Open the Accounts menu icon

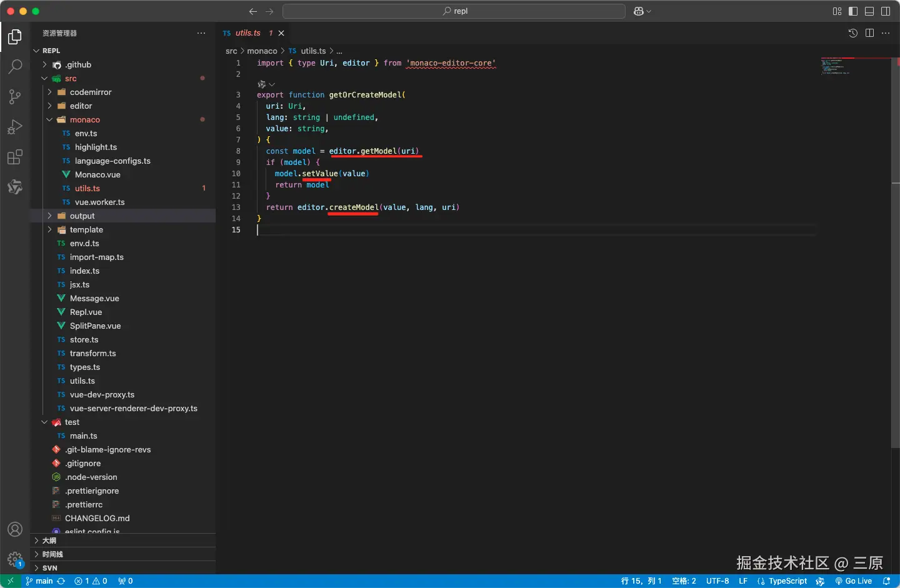pyautogui.click(x=15, y=529)
